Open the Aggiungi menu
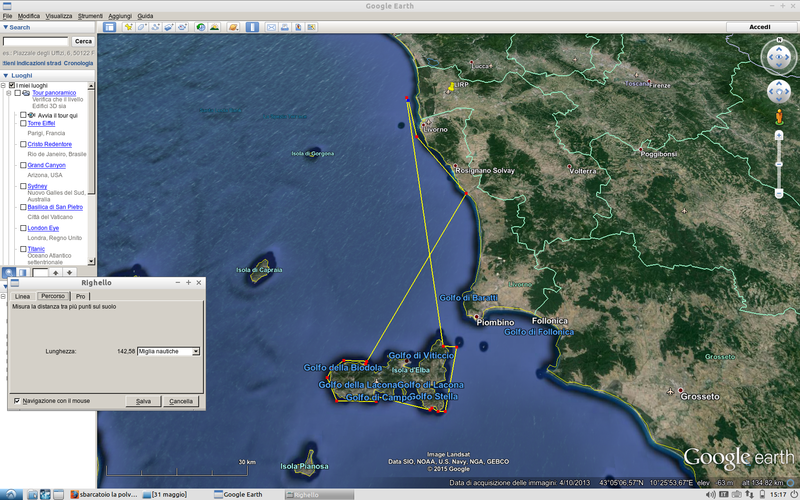 [x=120, y=16]
